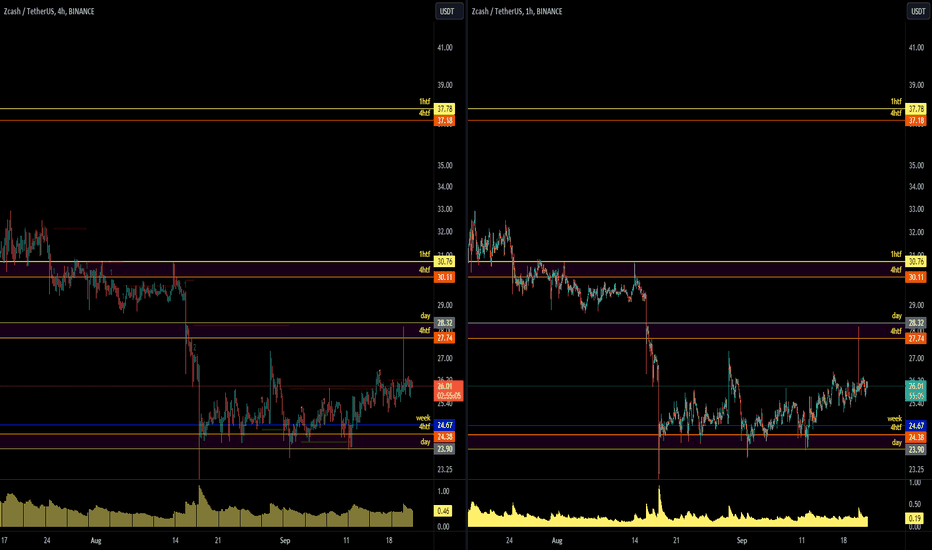932x550 pixels.
Task: Select the 37.18 orange price label on 4h chart
Action: click(445, 121)
